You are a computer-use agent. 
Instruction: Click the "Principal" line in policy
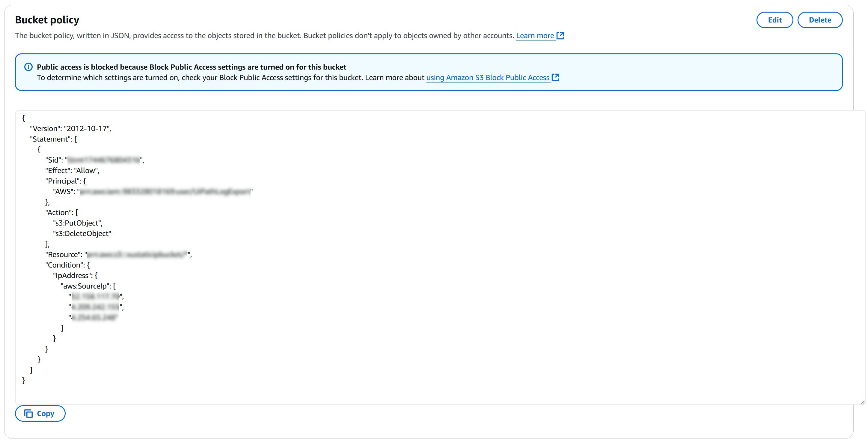pos(65,181)
